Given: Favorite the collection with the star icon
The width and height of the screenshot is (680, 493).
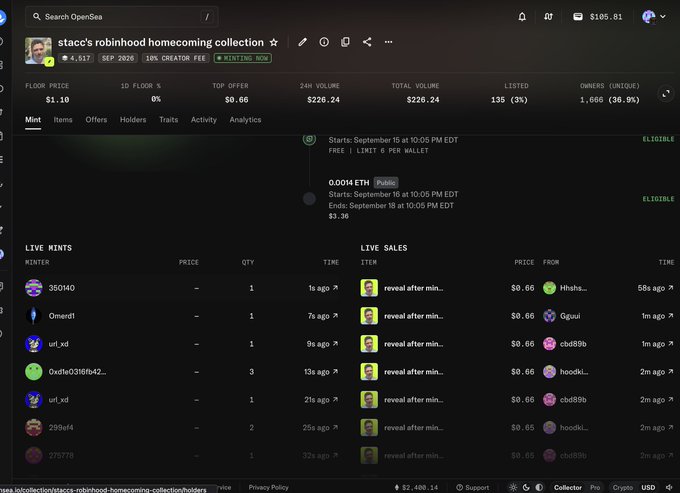Looking at the screenshot, I should click(274, 42).
